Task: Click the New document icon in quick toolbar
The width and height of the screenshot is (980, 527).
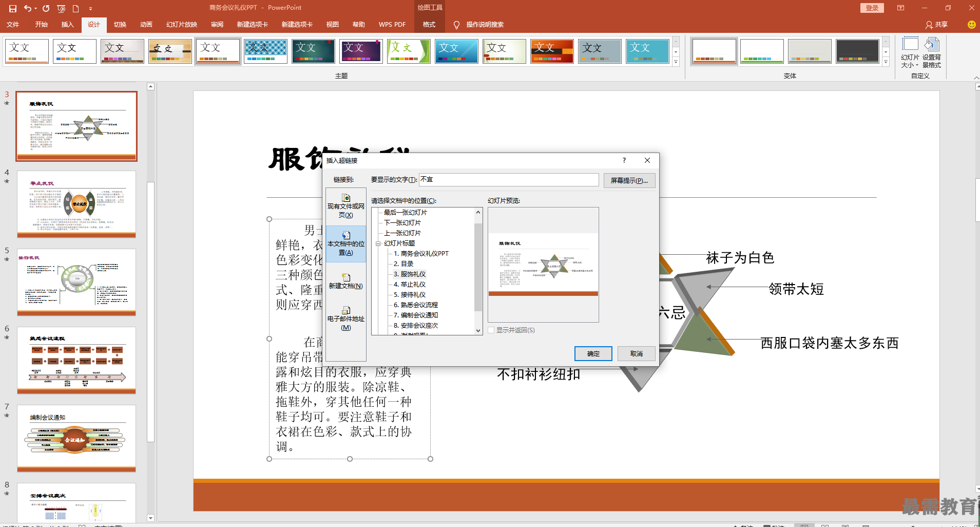Action: click(x=75, y=8)
